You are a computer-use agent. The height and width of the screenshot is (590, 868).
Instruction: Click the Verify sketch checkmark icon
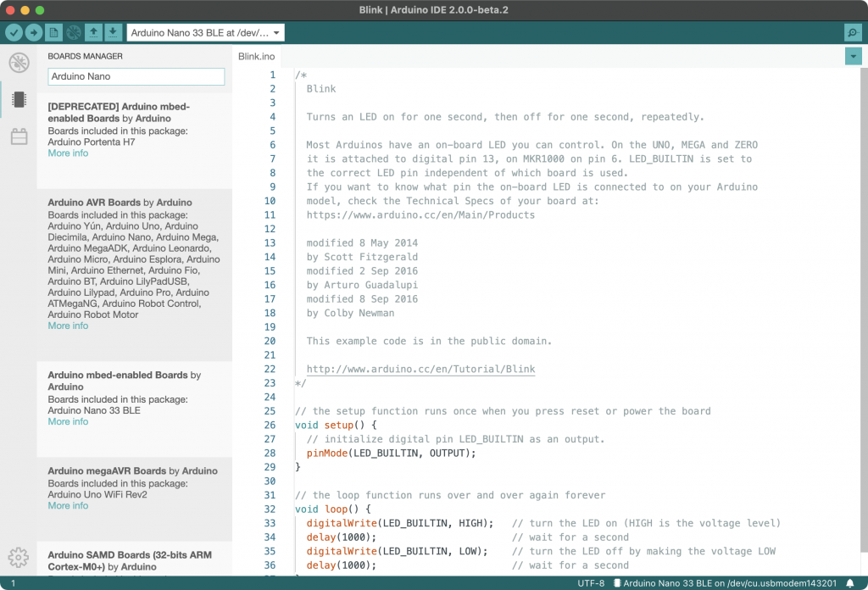tap(14, 31)
